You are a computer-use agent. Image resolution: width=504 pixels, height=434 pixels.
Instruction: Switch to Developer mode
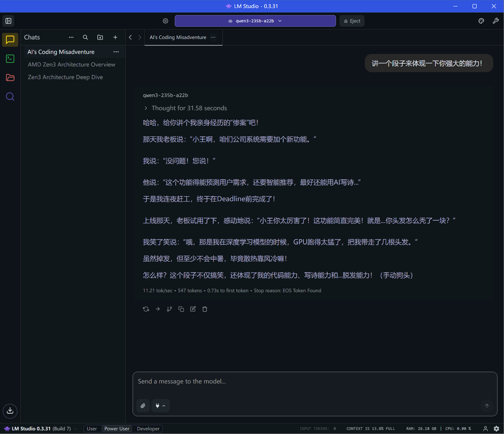pyautogui.click(x=148, y=429)
